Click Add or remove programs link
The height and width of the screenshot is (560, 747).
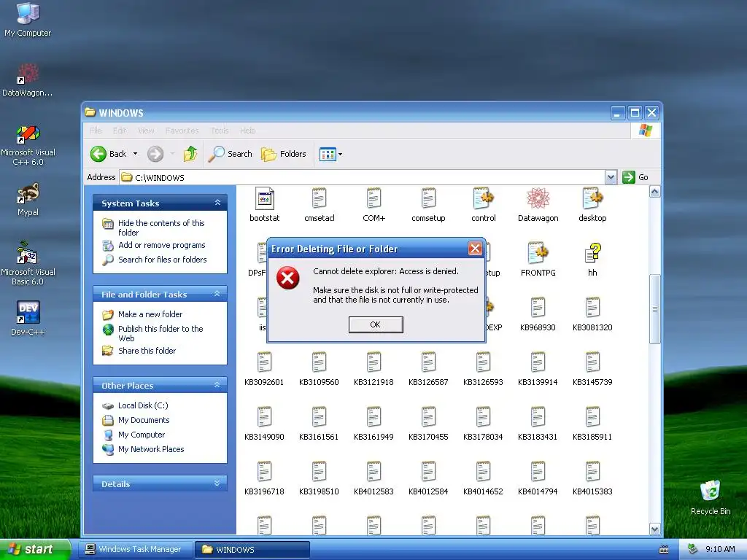[x=161, y=245]
